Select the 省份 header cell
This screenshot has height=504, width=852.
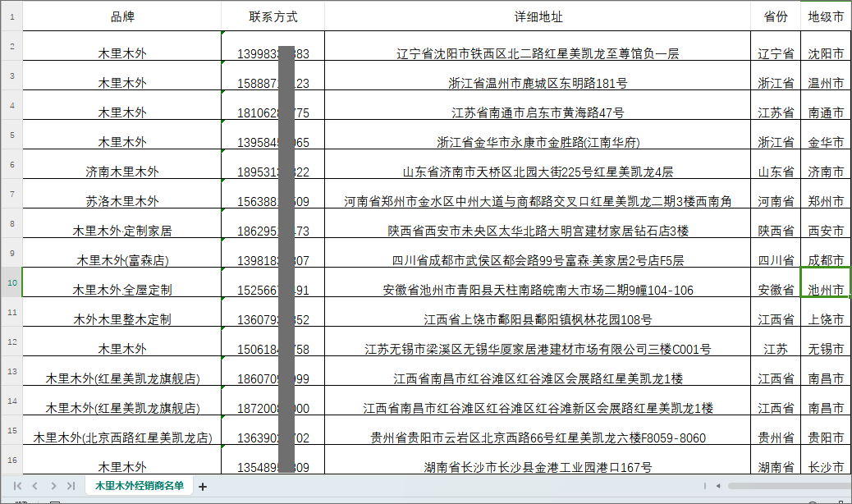coord(776,16)
